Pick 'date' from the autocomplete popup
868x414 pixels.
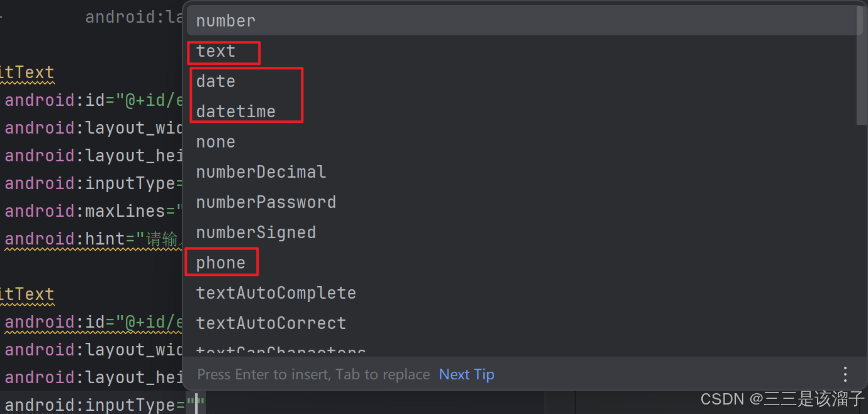point(216,81)
